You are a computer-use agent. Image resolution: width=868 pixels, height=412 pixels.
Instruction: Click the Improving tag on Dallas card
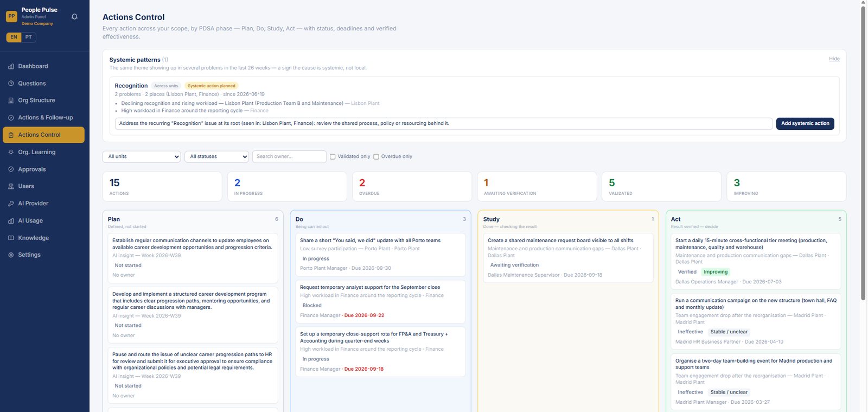tap(716, 272)
